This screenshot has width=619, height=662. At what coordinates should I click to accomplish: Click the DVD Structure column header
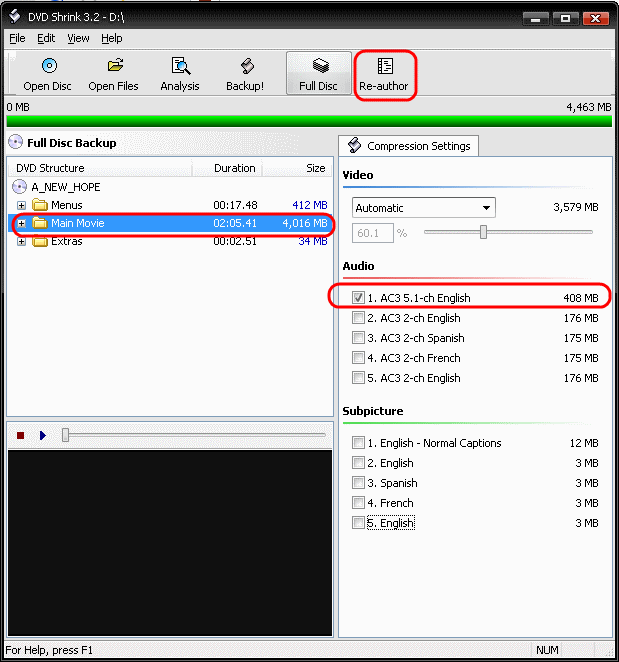point(100,168)
